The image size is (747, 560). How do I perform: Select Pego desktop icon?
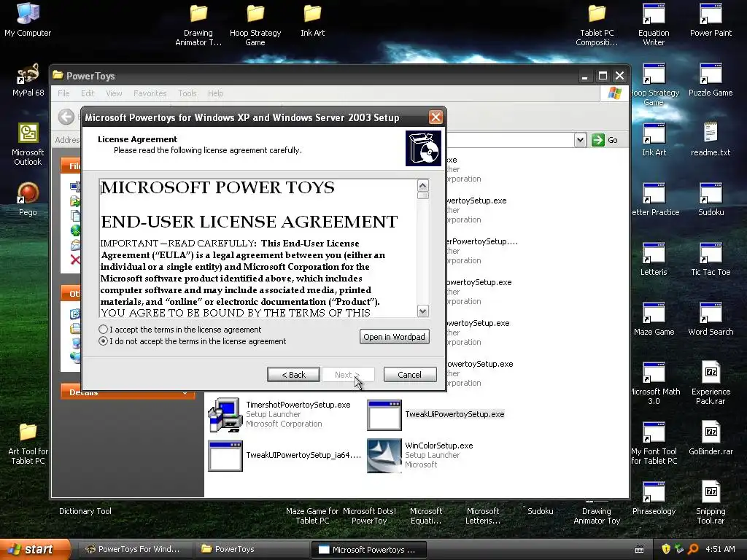(28, 193)
